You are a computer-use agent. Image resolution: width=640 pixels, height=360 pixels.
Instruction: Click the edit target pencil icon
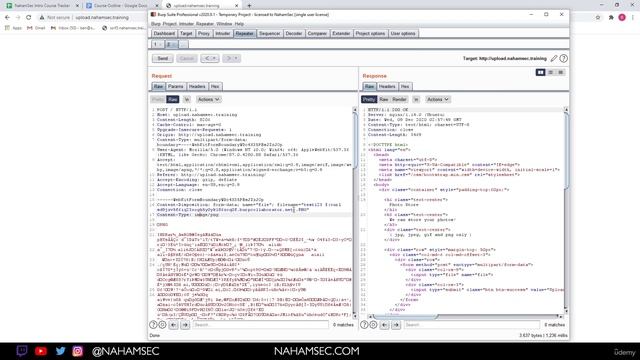[x=554, y=59]
